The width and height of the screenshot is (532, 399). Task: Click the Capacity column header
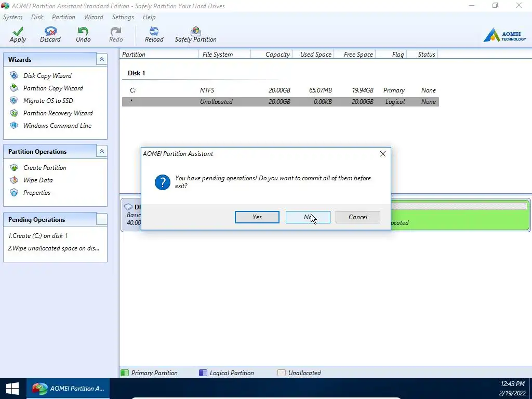tap(271, 54)
